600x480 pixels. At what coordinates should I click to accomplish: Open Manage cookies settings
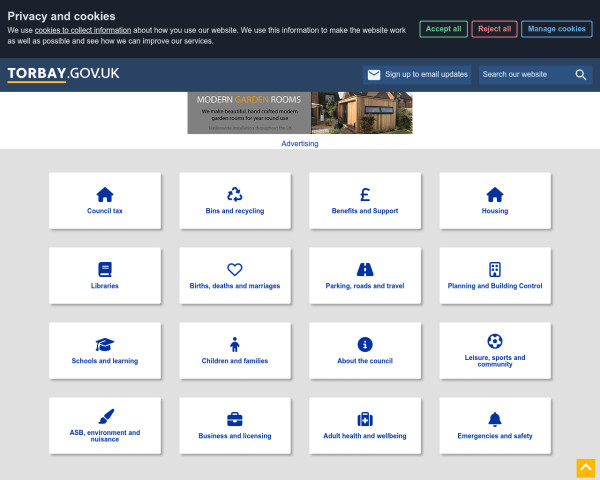click(556, 29)
